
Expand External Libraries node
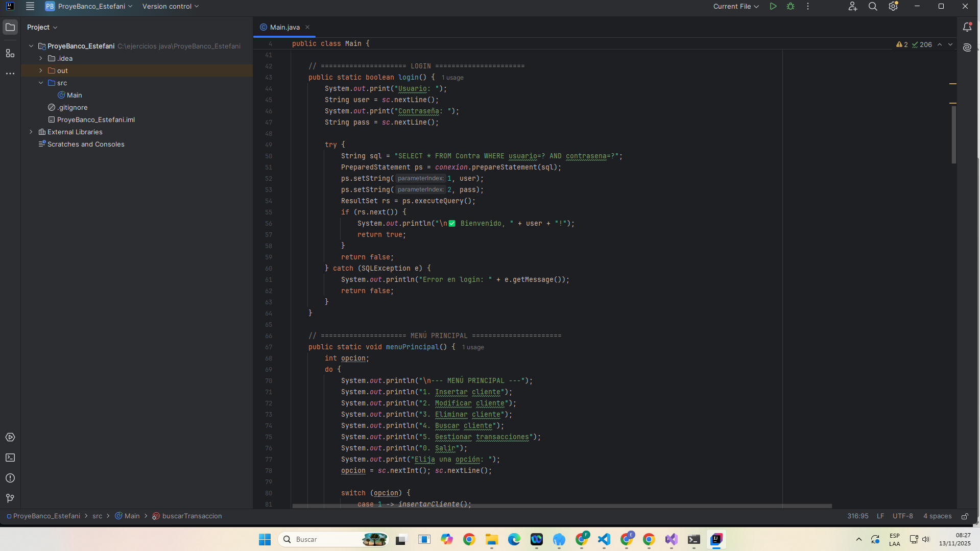[x=31, y=132]
